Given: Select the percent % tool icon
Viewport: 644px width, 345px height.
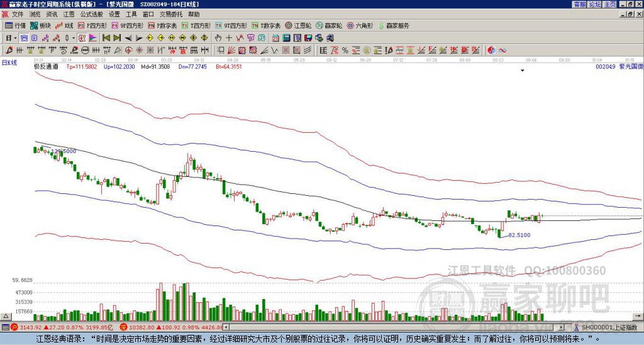Looking at the screenshot, I should point(345,50).
